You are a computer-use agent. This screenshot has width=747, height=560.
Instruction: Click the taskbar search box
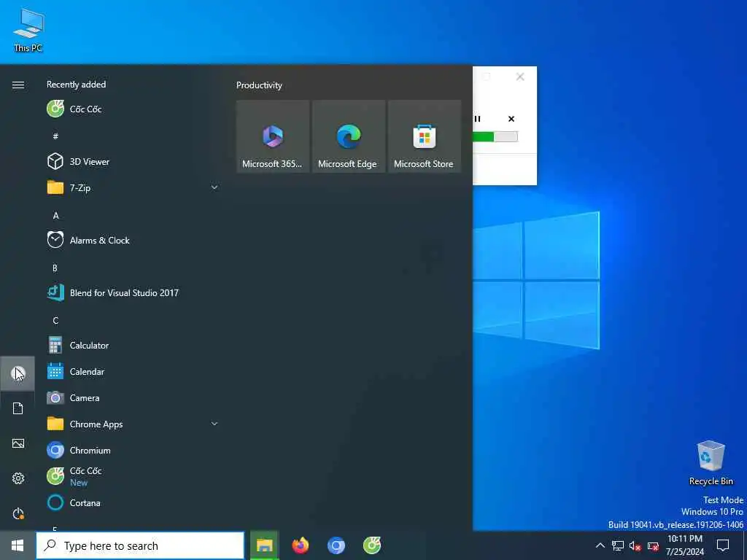[141, 545]
